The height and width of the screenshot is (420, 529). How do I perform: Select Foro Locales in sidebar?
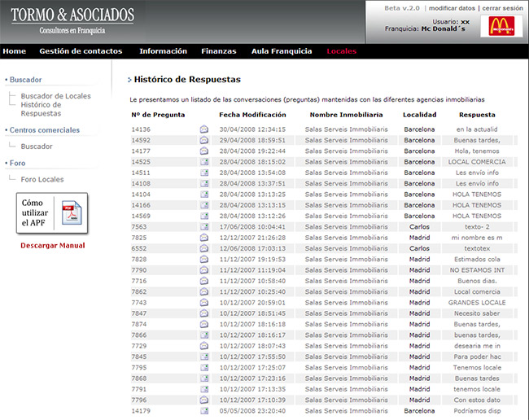42,179
